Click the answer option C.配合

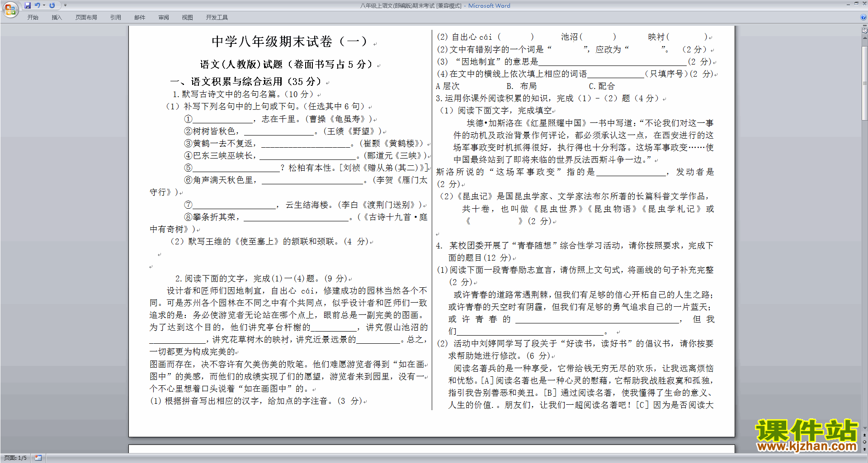pyautogui.click(x=601, y=86)
